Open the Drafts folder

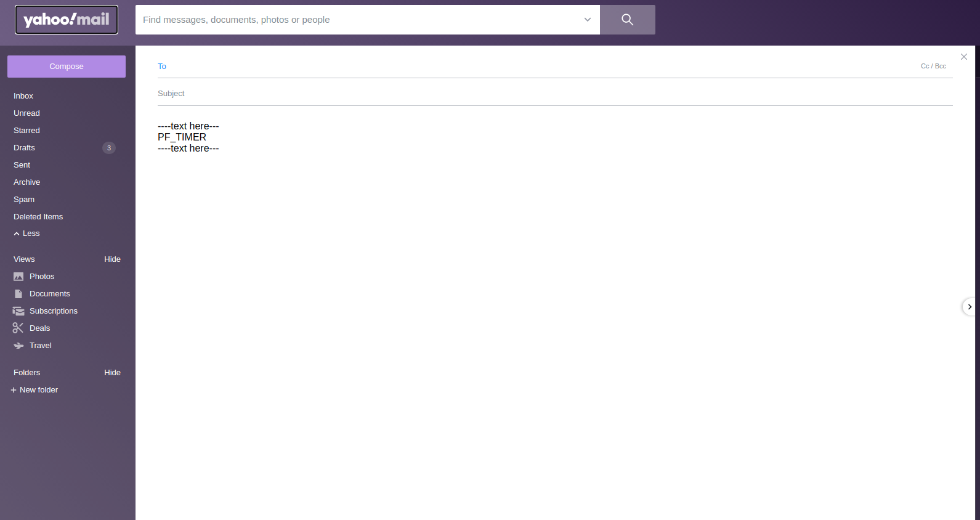tap(24, 148)
